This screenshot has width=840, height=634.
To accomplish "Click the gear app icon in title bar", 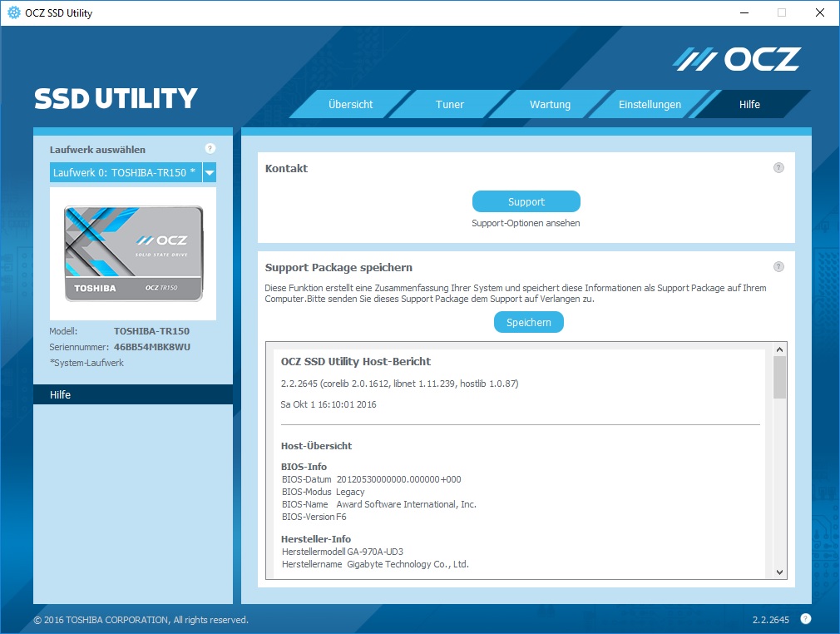I will (x=13, y=12).
